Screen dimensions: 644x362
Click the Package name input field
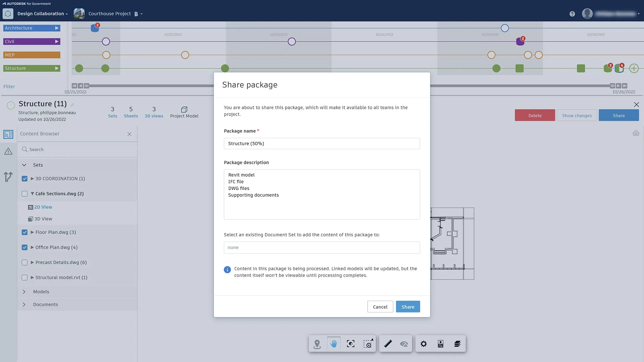322,143
